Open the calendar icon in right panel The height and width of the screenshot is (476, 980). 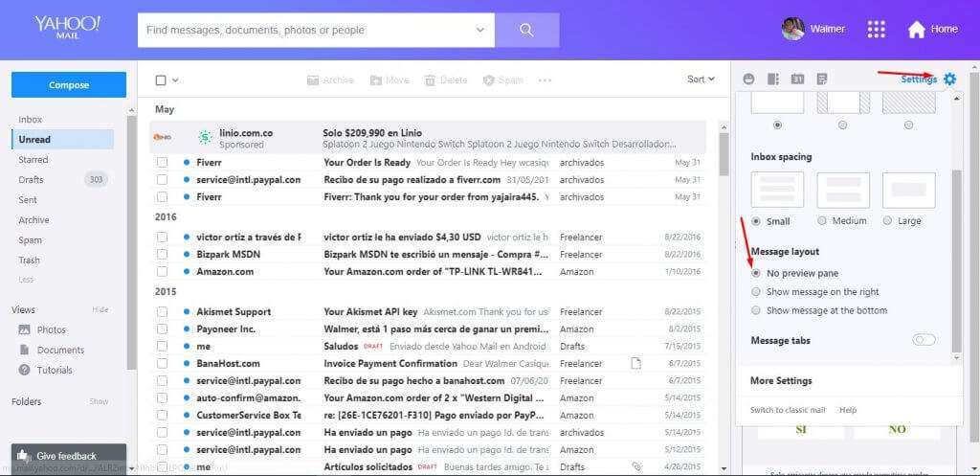pos(797,79)
